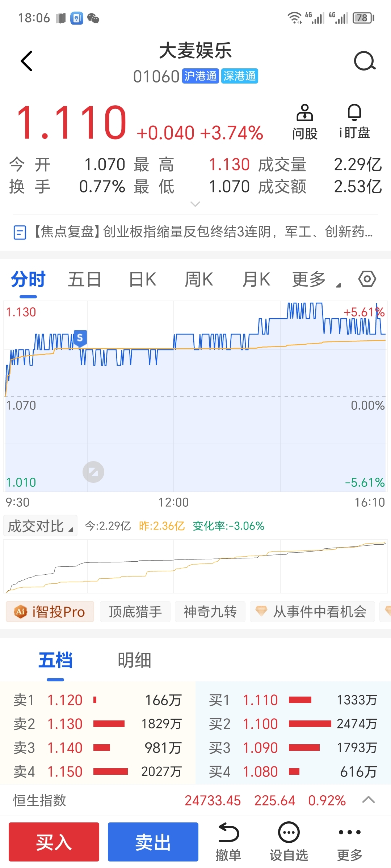Tap the Wi-Fi signal status icon
The width and height of the screenshot is (391, 868).
click(295, 18)
